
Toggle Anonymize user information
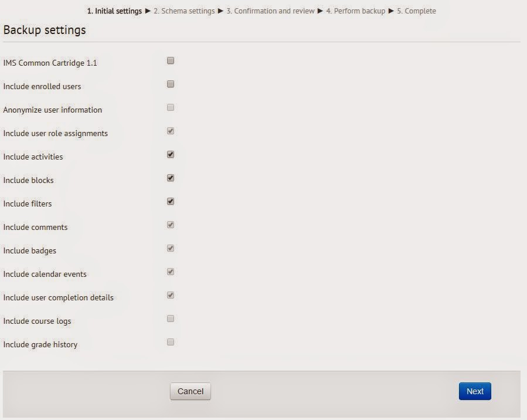(x=170, y=107)
